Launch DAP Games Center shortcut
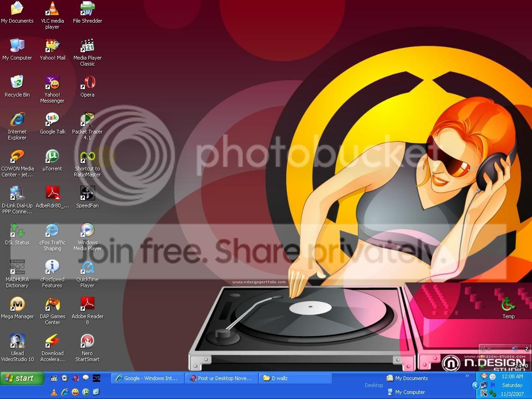 pyautogui.click(x=52, y=311)
